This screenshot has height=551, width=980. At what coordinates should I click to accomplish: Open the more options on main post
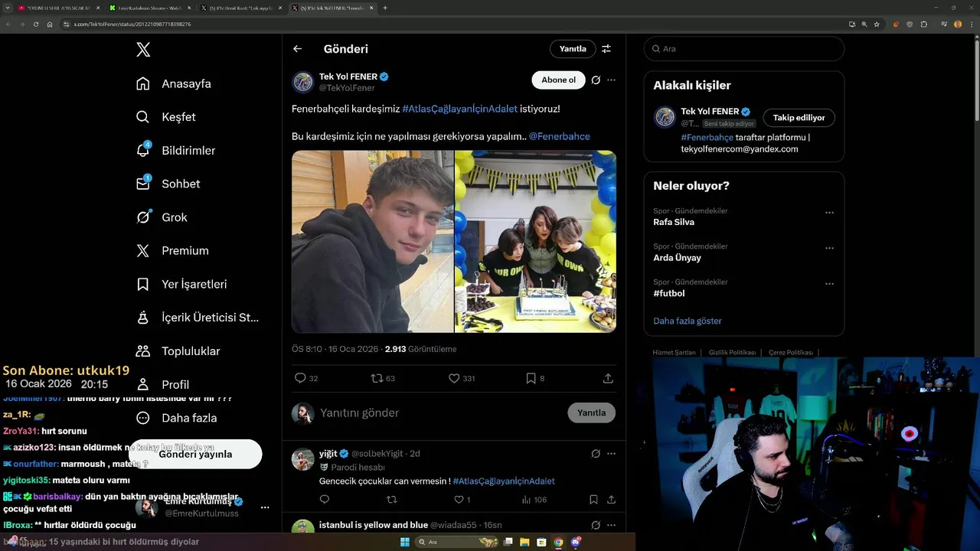click(x=611, y=80)
